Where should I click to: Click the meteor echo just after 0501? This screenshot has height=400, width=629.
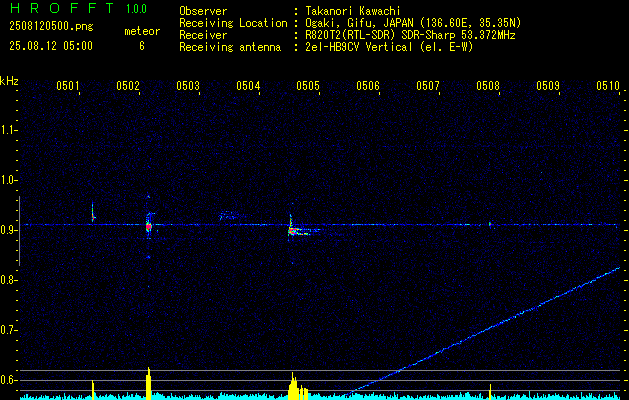(x=93, y=213)
